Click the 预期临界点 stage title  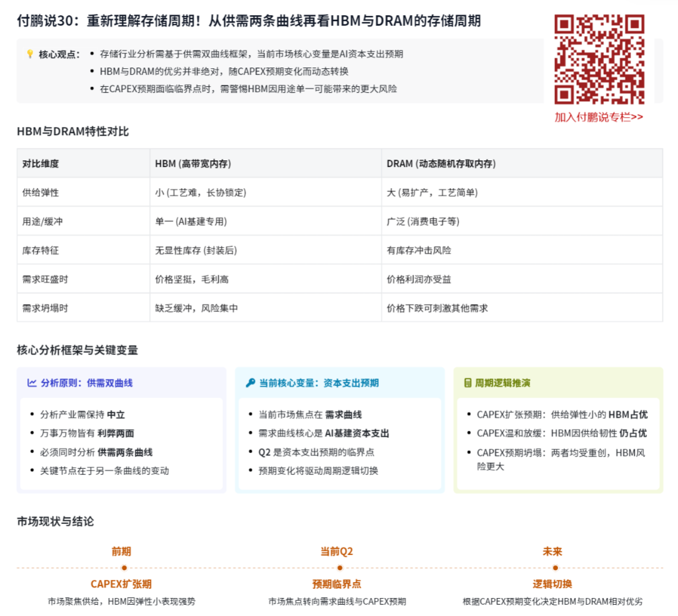336,584
